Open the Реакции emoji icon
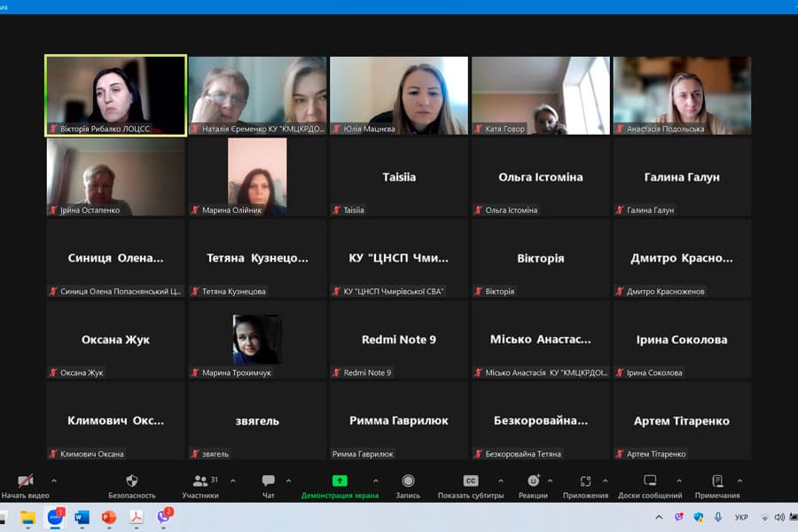 click(533, 480)
